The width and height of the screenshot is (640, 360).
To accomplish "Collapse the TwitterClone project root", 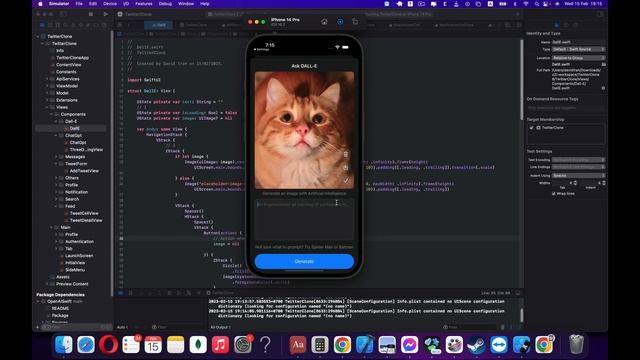I will (x=38, y=36).
